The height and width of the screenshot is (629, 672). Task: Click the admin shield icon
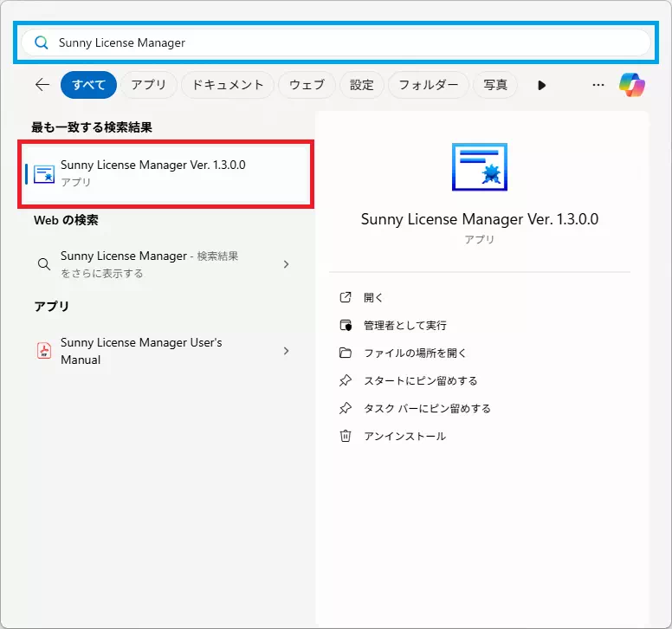click(346, 325)
